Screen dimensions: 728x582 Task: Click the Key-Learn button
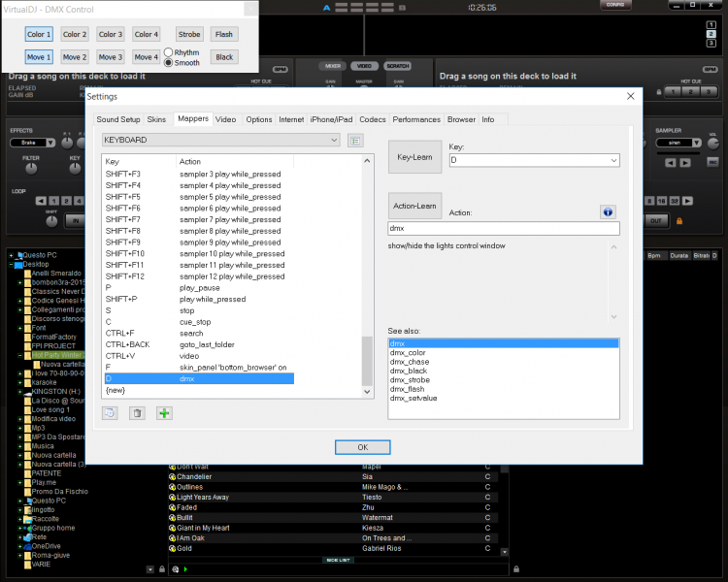[x=414, y=156]
